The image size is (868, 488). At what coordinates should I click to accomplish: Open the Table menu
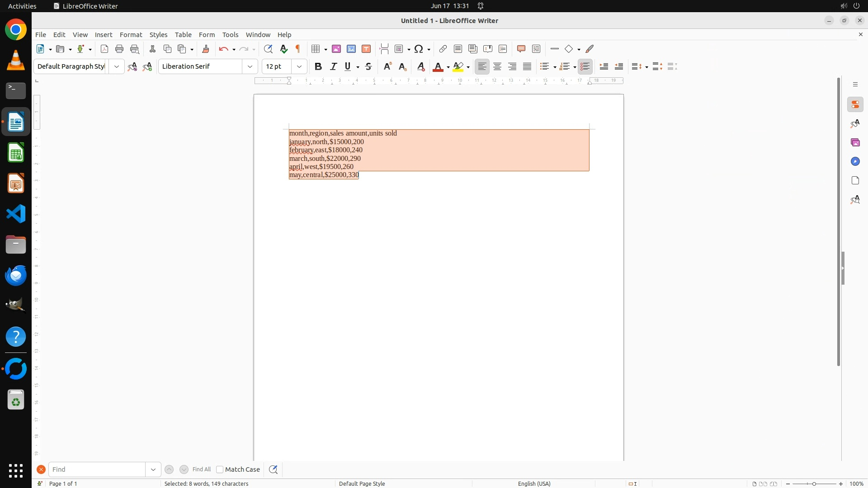pos(183,34)
